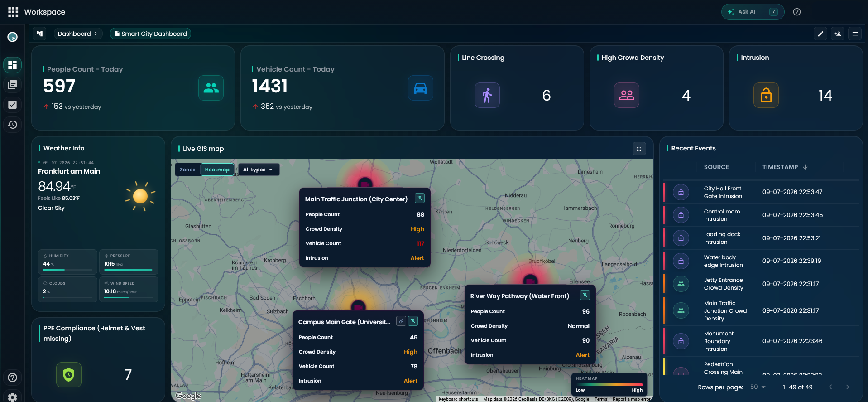Open the dashboard grid icon in sidebar
The image size is (868, 402).
(x=13, y=65)
